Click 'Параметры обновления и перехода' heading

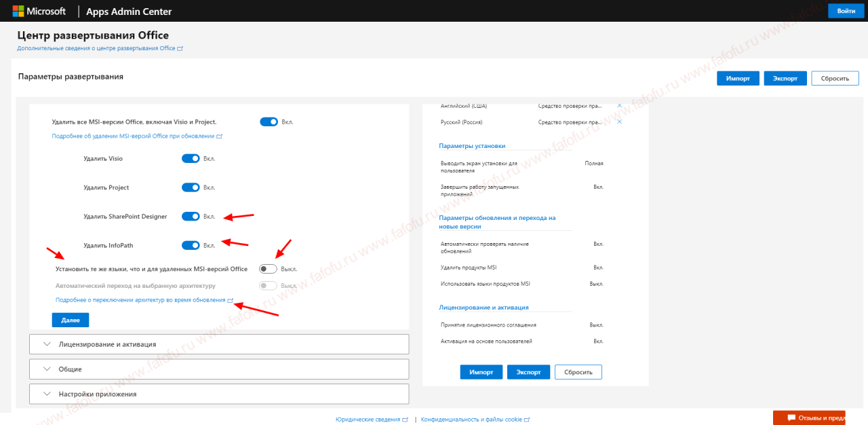497,222
